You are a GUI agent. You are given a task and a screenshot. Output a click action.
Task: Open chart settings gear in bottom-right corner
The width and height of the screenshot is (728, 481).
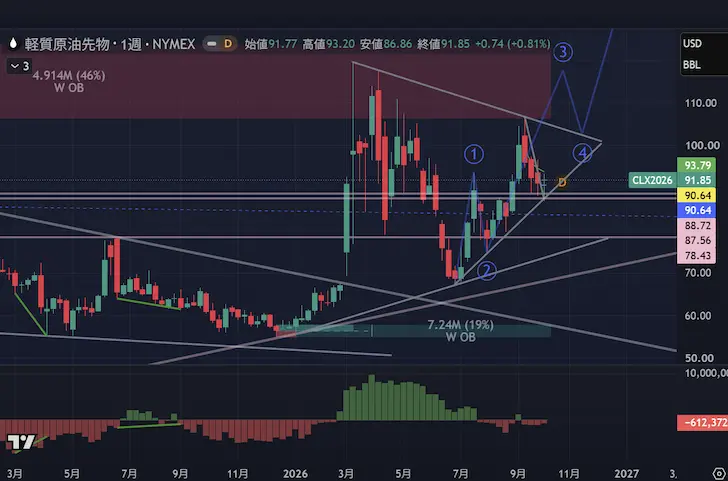[x=722, y=474]
